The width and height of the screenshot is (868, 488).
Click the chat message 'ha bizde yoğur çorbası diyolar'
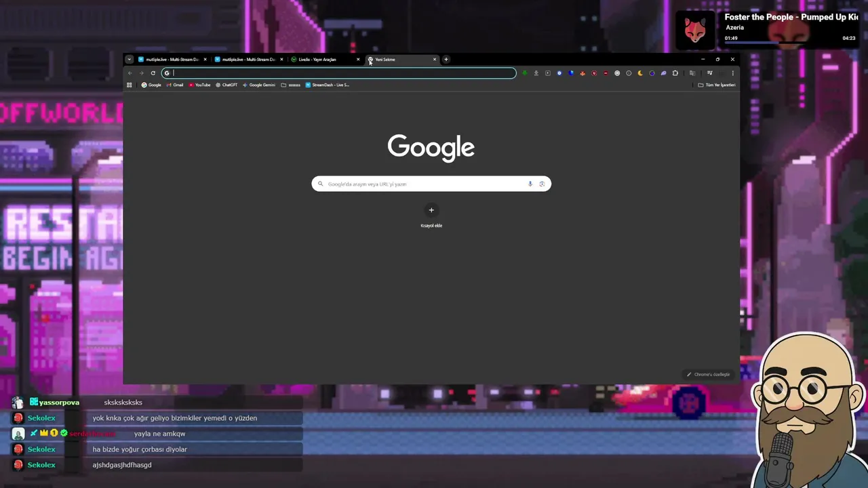[x=140, y=449]
